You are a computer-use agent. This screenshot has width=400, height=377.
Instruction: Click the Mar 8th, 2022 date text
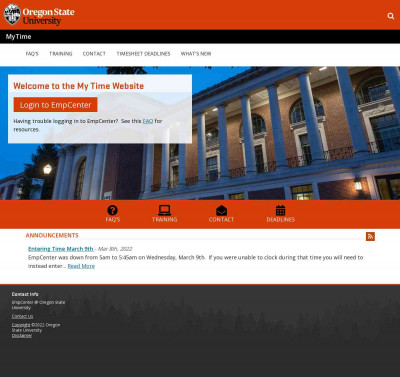pyautogui.click(x=115, y=249)
